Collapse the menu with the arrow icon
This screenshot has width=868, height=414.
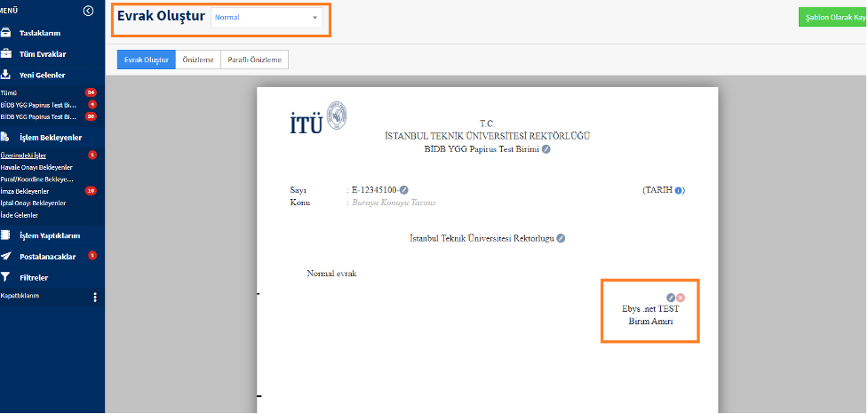click(x=88, y=11)
